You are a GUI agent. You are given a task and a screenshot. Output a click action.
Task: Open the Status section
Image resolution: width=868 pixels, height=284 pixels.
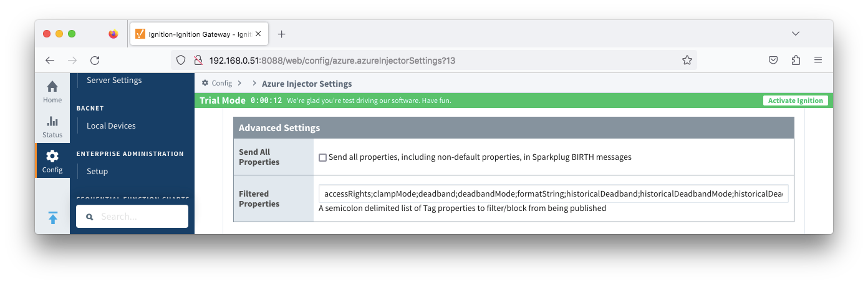click(x=52, y=126)
